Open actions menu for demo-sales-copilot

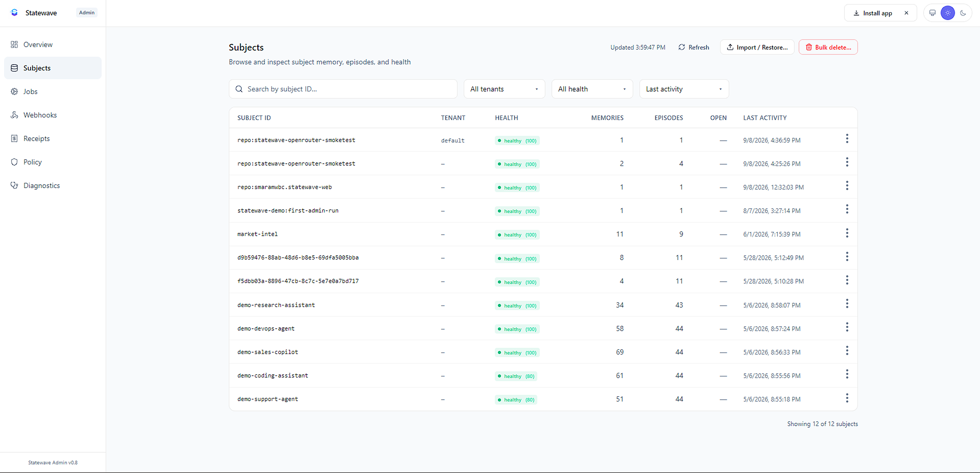847,351
